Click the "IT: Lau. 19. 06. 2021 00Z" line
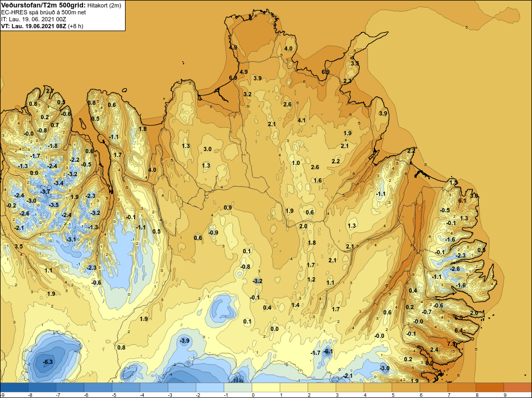This screenshot has height=398, width=532. coord(34,19)
